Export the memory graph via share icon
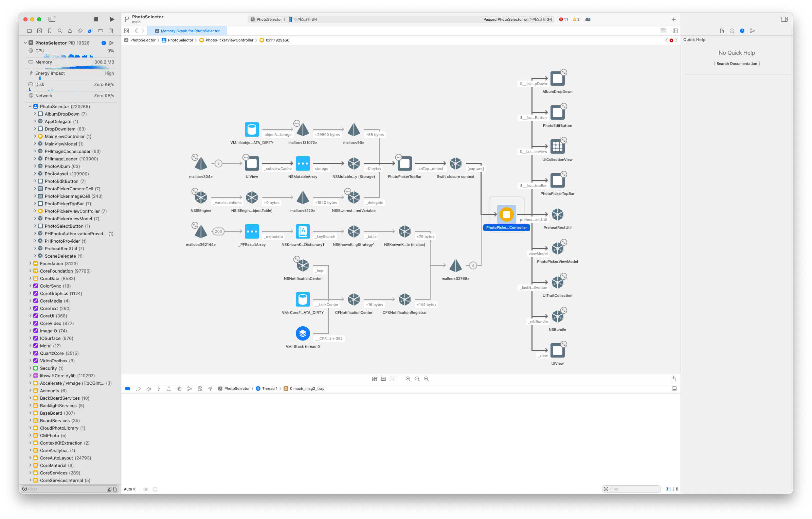Image resolution: width=812 pixels, height=519 pixels. [673, 379]
